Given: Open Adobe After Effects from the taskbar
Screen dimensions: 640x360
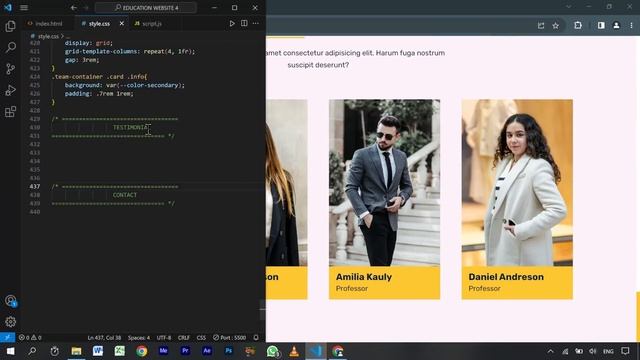Looking at the screenshot, I should 207,351.
